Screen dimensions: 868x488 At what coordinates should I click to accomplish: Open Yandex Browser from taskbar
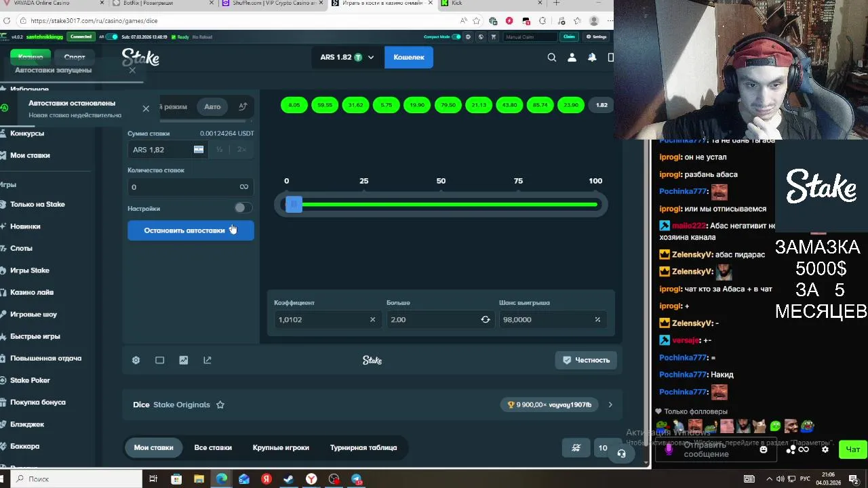coord(311,479)
